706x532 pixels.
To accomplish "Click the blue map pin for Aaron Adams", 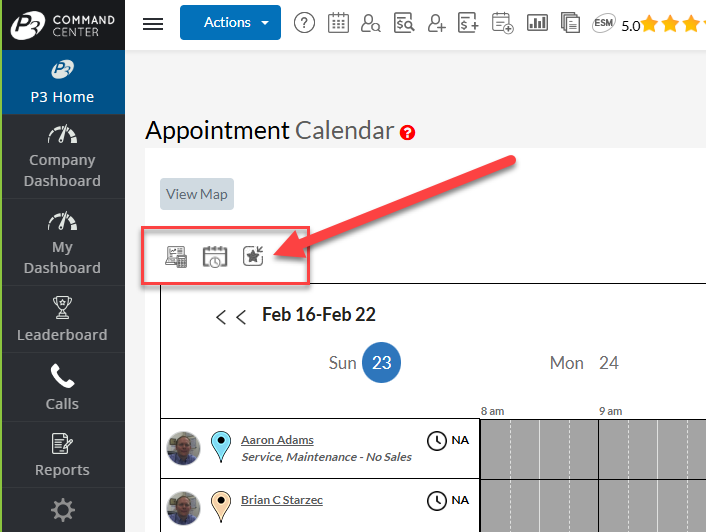I will (221, 447).
